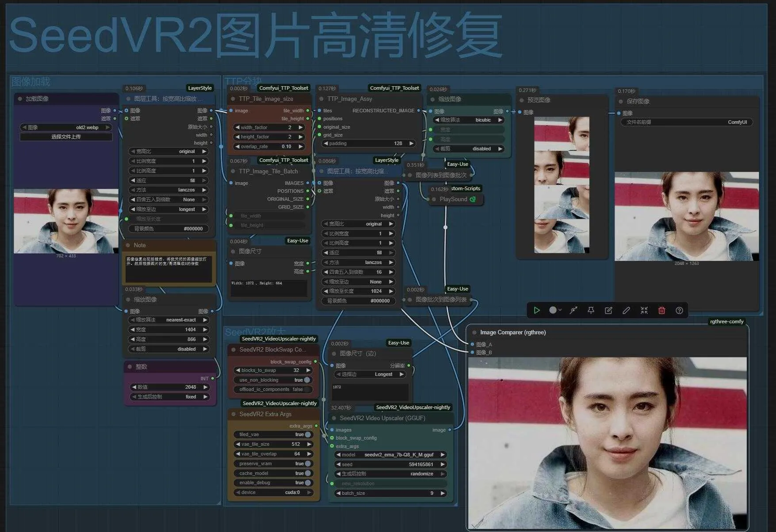Decrease padding value with its left arrow
The height and width of the screenshot is (532, 776).
tap(326, 143)
